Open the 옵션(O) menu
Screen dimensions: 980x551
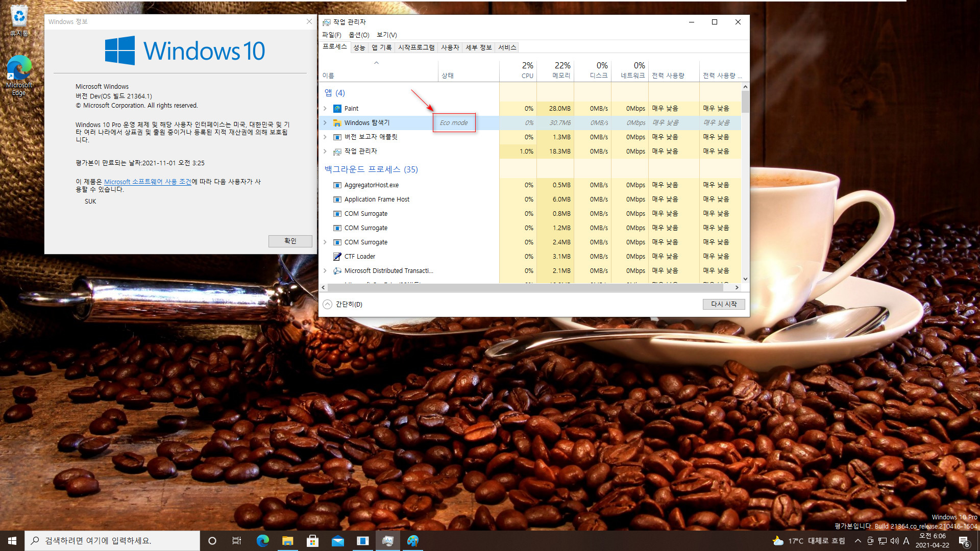pyautogui.click(x=359, y=35)
